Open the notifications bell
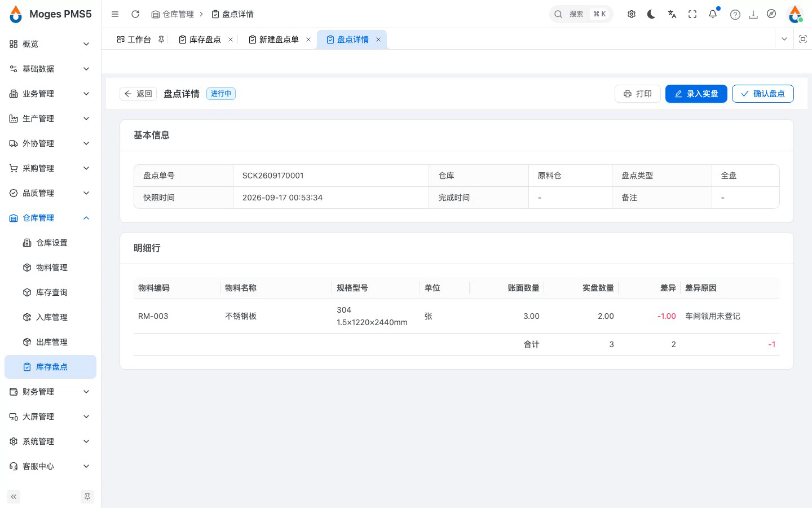This screenshot has height=508, width=812. [713, 14]
